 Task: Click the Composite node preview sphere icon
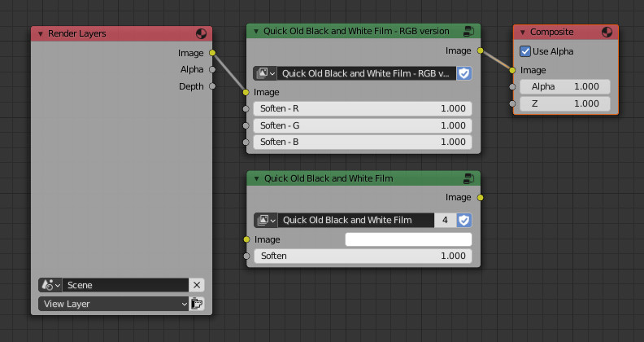tap(607, 33)
